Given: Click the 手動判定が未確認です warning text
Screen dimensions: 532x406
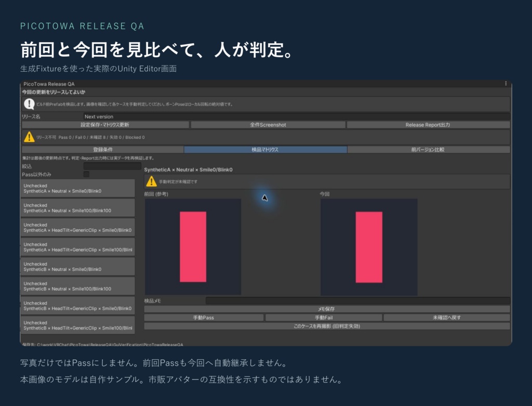Looking at the screenshot, I should 178,181.
